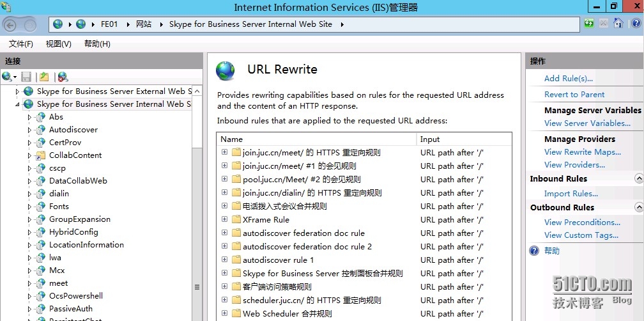Screen dimensions: 644x321
Task: Click the 帮助 help icon in Actions pane
Action: (x=534, y=251)
